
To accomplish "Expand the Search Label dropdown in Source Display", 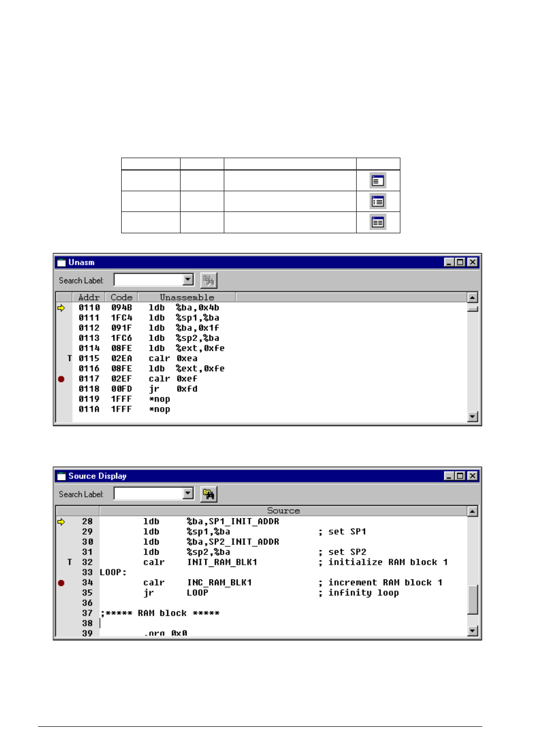I will 188,493.
